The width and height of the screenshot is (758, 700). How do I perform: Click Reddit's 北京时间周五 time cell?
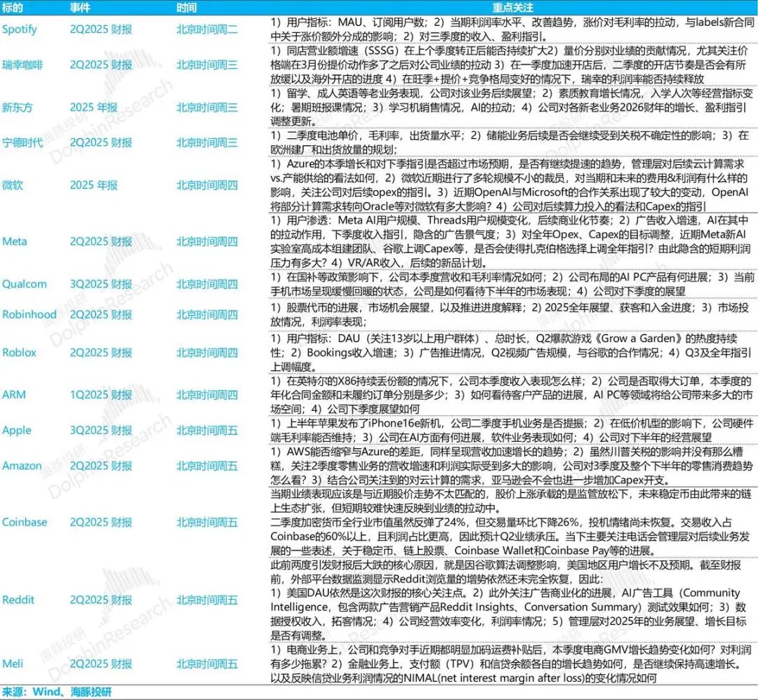207,600
